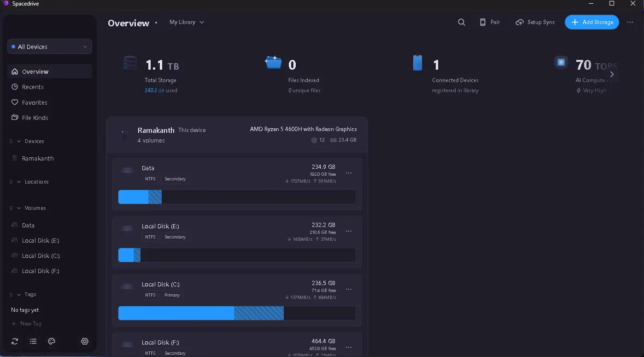Screen dimensions: 644x357
Task: Click the three-dot menu for Local Disk (C:)
Action: 349,290
